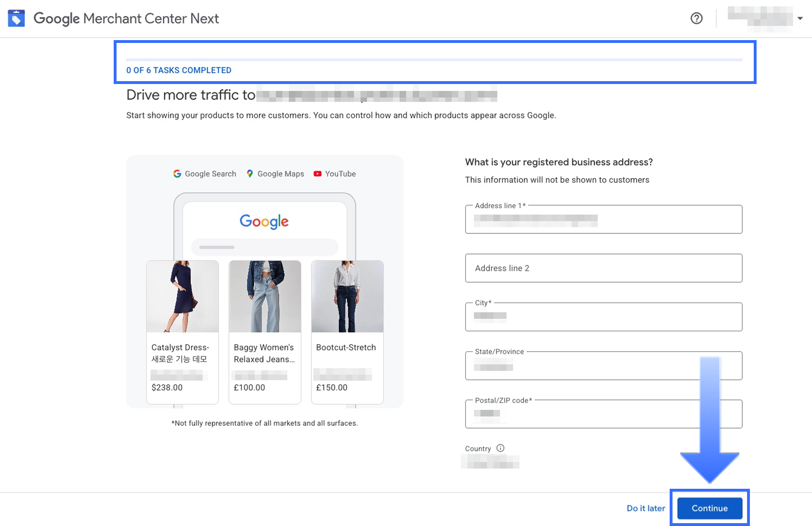This screenshot has width=812, height=526.
Task: Click the Continue button
Action: point(710,508)
